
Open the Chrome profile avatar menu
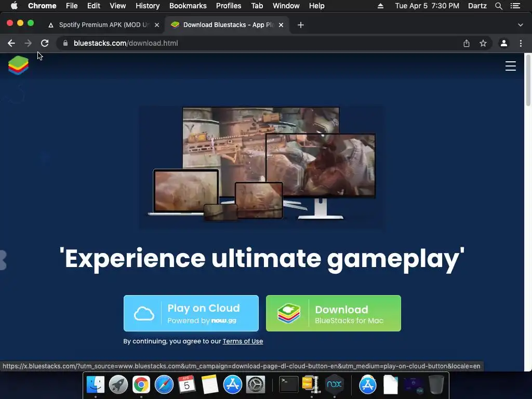[504, 43]
